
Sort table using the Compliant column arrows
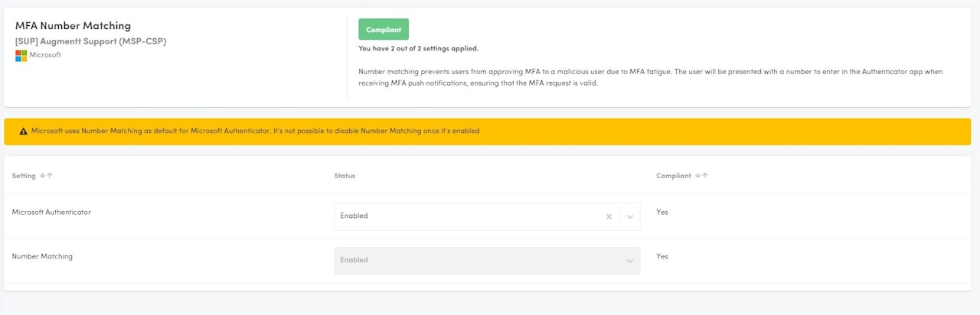click(x=700, y=176)
